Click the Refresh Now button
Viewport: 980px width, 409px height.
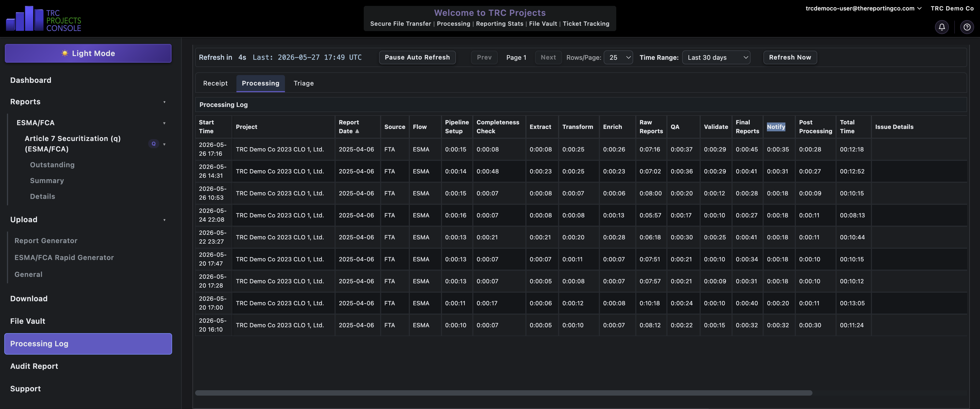[790, 57]
